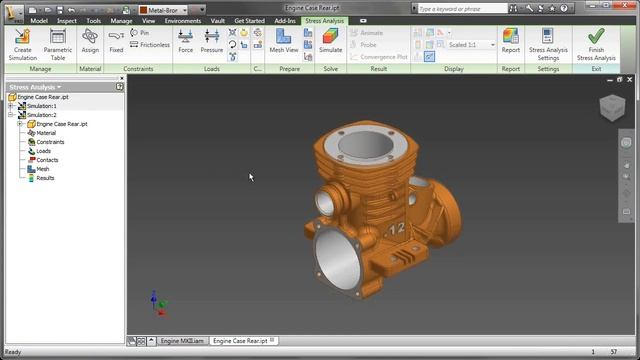Click the ViewCube in the viewport

(x=612, y=108)
